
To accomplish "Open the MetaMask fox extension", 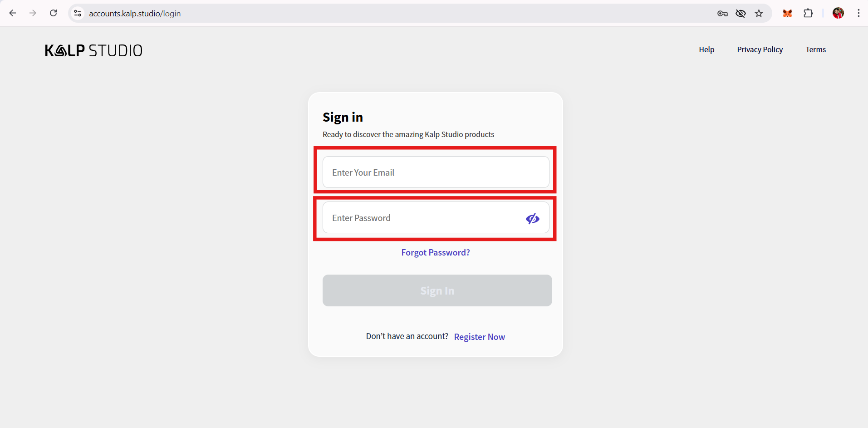I will click(x=787, y=14).
